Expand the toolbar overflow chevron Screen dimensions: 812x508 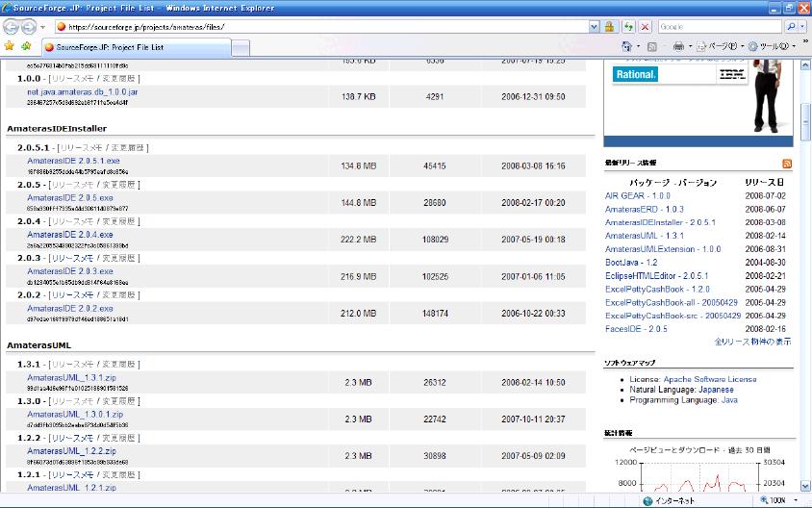click(805, 41)
